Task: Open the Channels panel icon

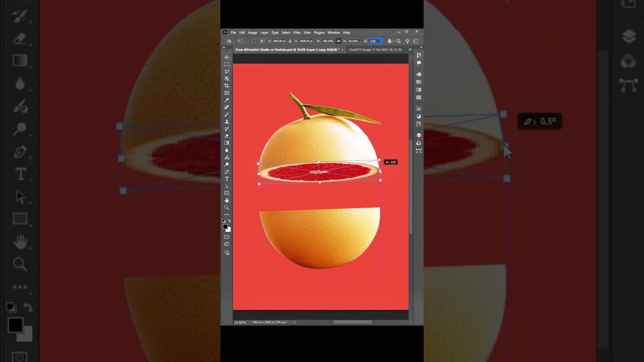Action: point(419,143)
